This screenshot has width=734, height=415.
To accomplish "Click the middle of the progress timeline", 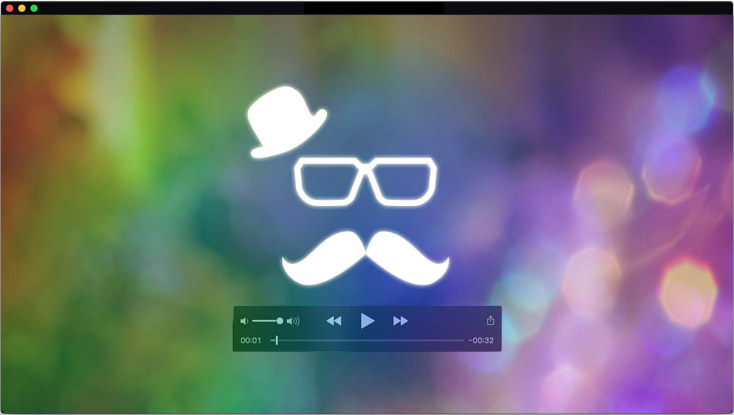I will 367,341.
